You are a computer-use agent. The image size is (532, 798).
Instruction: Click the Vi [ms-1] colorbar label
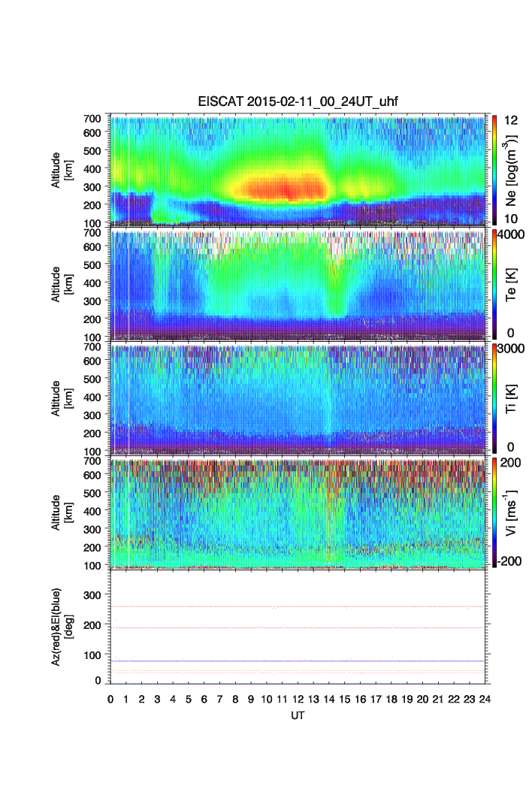[x=511, y=512]
